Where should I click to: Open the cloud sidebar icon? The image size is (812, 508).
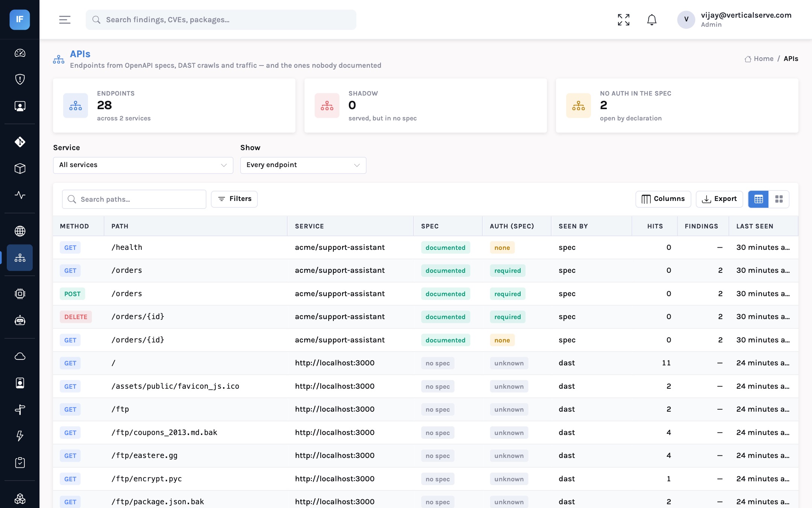20,356
